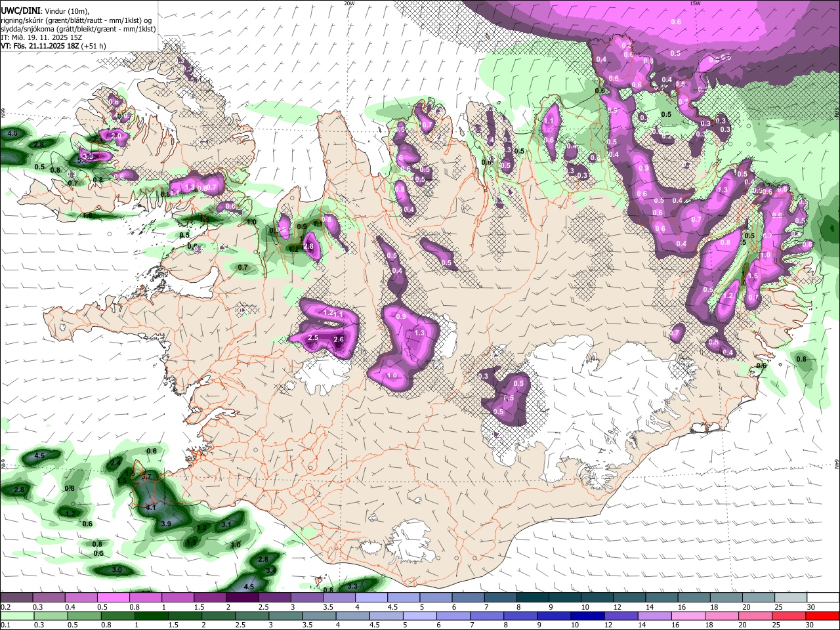Click the 2.0 snow value in Westfjords
The width and height of the screenshot is (840, 630).
click(117, 136)
